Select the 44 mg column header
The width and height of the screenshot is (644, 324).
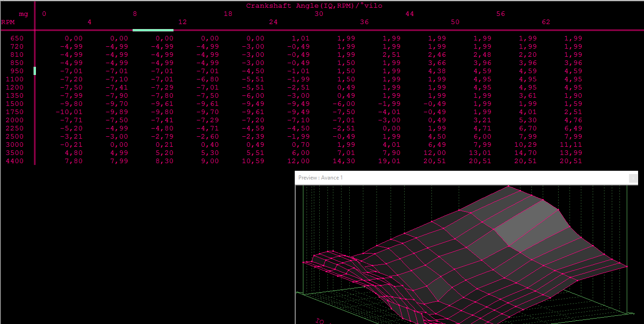410,14
